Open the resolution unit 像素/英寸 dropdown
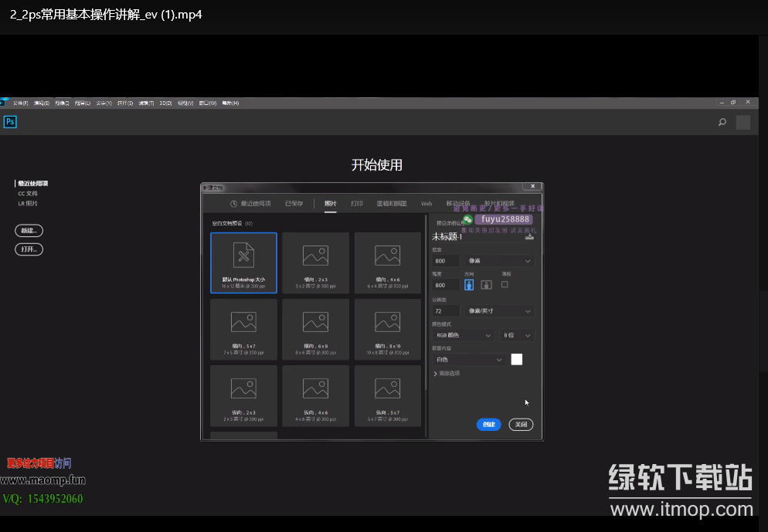 [x=500, y=310]
